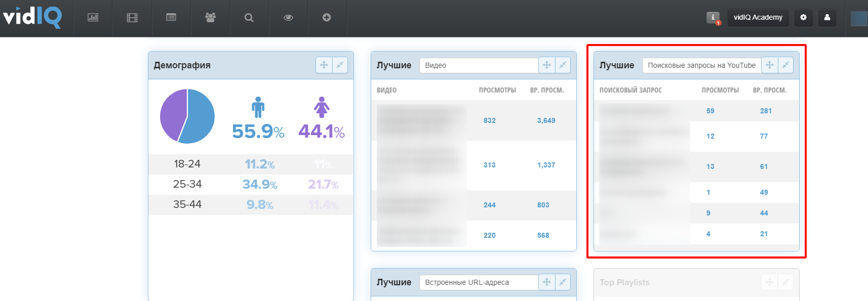
Task: Click the 832 views value
Action: [x=490, y=120]
